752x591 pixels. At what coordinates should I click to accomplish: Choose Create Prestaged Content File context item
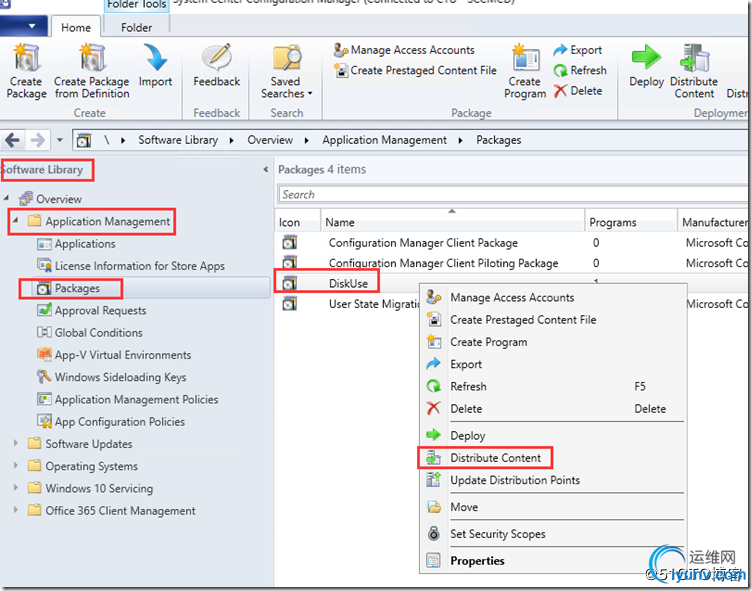[553, 319]
